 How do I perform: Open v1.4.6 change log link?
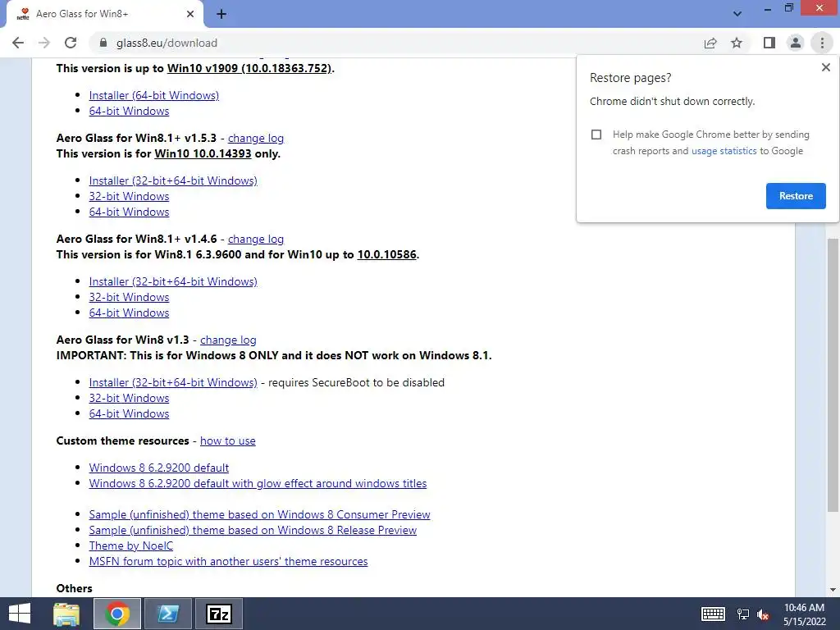tap(256, 239)
